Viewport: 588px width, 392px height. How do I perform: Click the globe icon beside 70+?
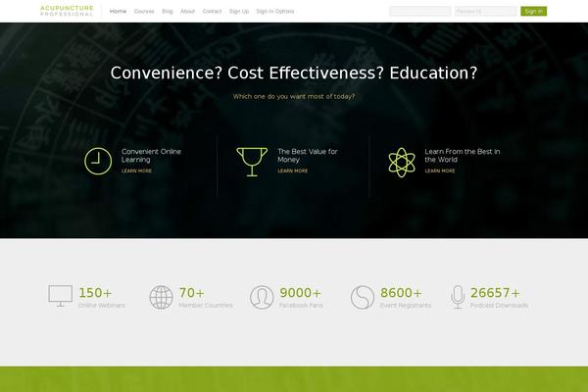(x=162, y=297)
